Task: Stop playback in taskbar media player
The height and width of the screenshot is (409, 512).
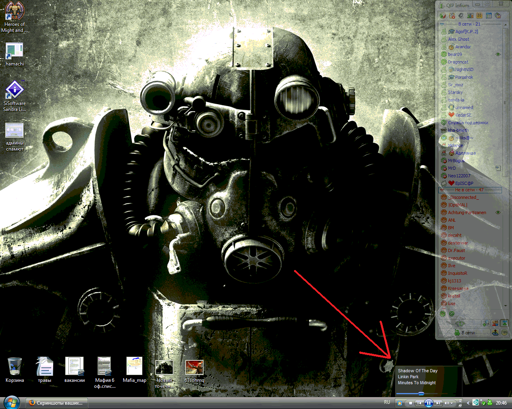Action: pyautogui.click(x=410, y=403)
